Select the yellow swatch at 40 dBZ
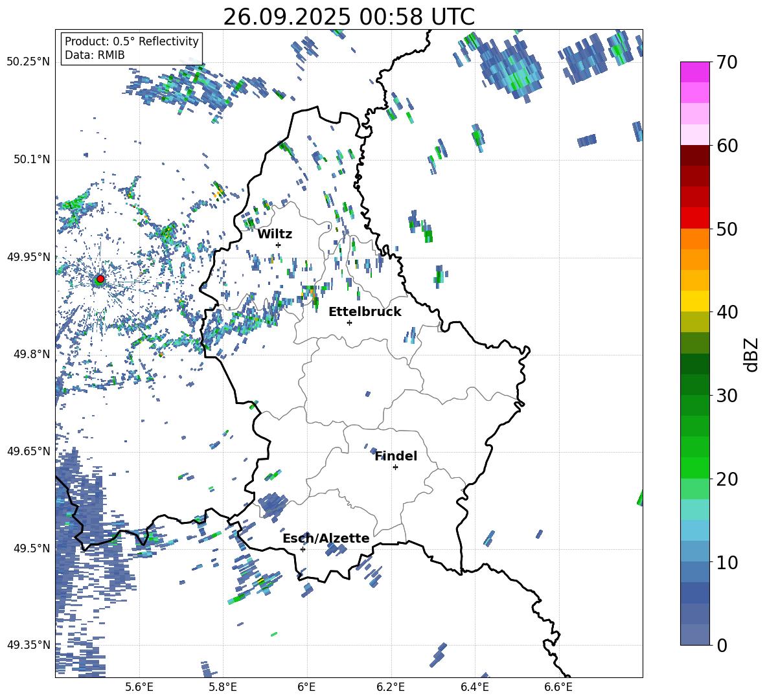The width and height of the screenshot is (767, 700). click(695, 301)
